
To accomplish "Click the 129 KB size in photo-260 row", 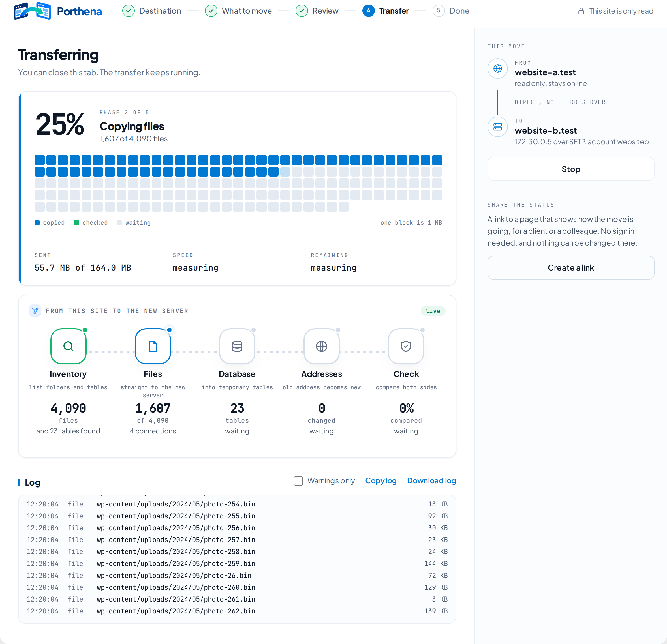I will point(436,587).
